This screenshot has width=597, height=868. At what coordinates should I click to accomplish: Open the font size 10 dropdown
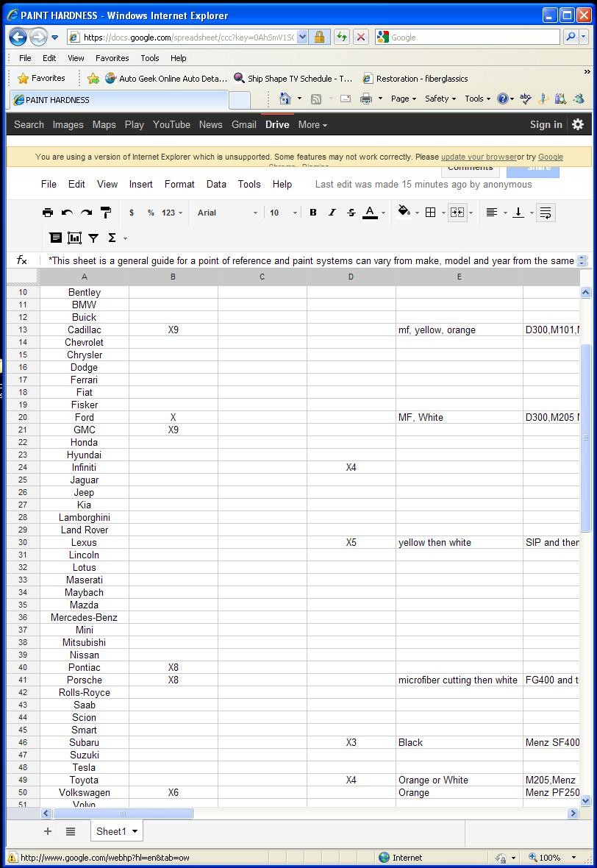pos(283,213)
